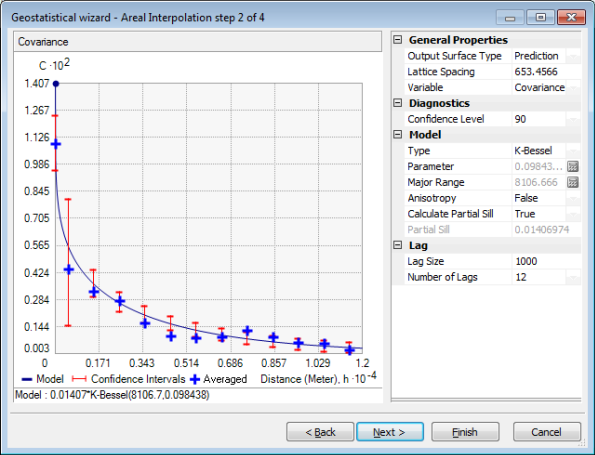Screen dimensions: 595x455
Task: Edit the Lag Size value 1000
Action: pyautogui.click(x=546, y=261)
